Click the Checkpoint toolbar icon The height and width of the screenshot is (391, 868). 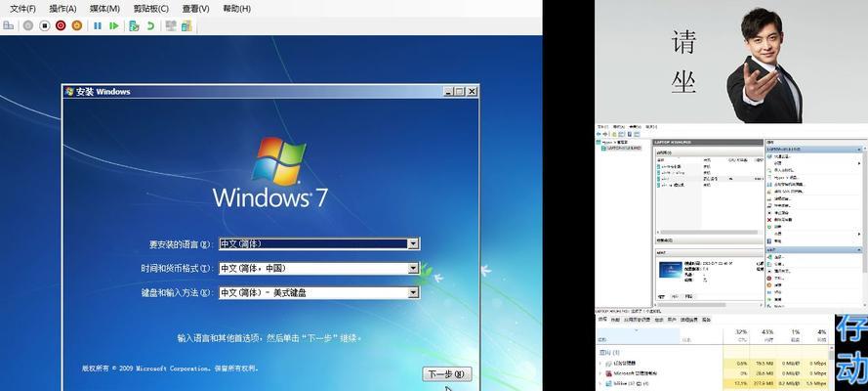coord(134,25)
